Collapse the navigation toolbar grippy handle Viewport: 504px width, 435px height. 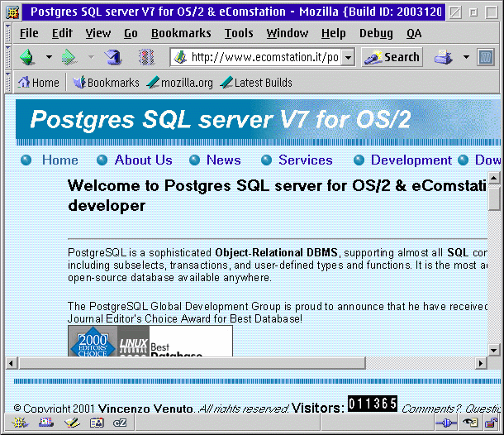click(x=8, y=57)
